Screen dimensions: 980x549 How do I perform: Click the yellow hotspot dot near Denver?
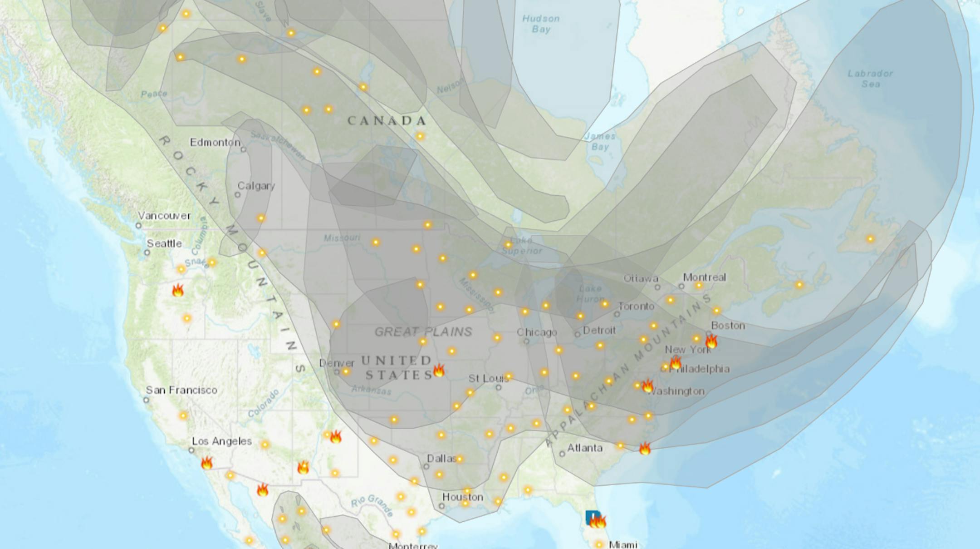346,371
